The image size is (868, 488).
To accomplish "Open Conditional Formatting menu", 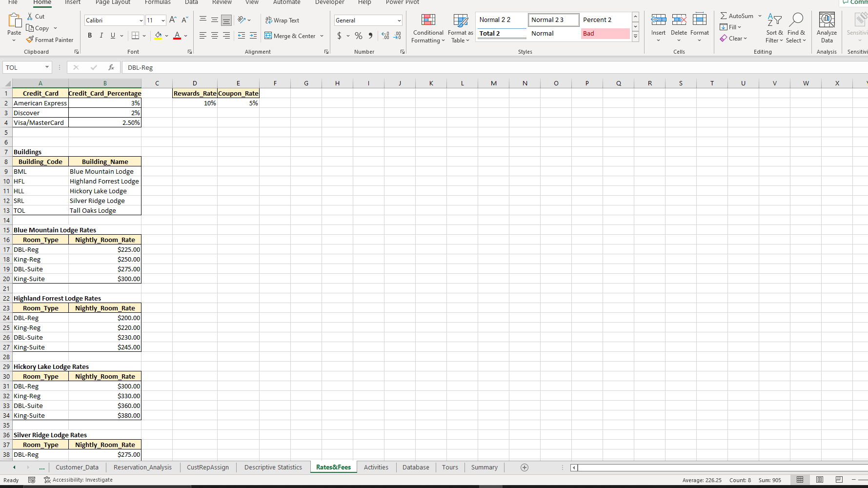I will 428,28.
